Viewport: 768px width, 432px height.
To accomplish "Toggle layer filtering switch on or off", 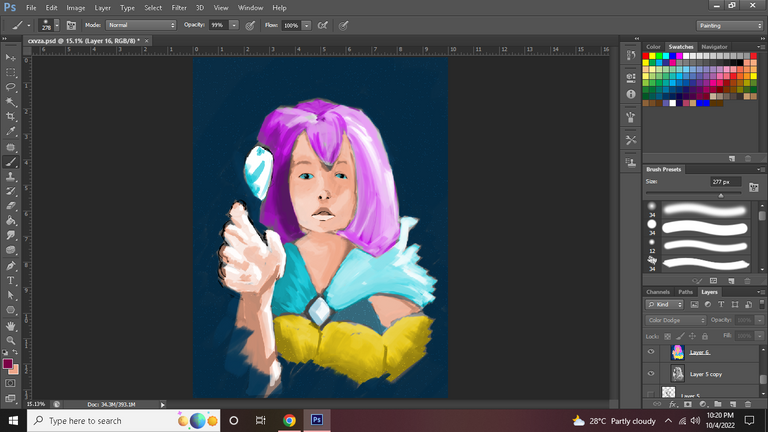I will point(762,304).
